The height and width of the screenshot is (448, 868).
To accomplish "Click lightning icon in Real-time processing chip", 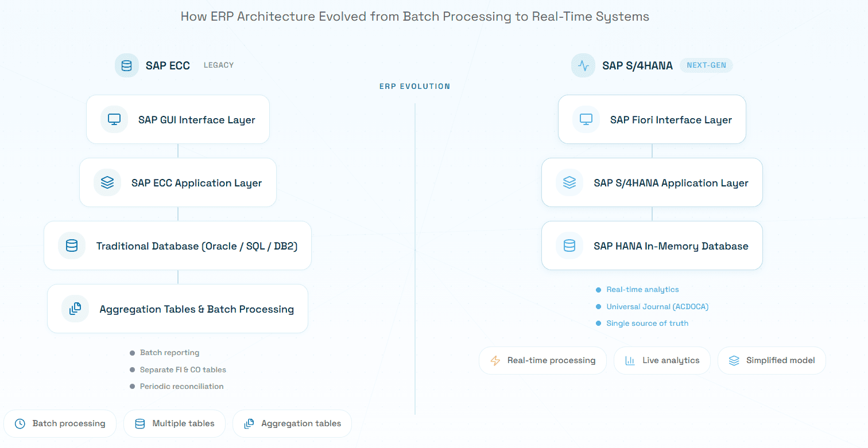I will click(x=495, y=361).
